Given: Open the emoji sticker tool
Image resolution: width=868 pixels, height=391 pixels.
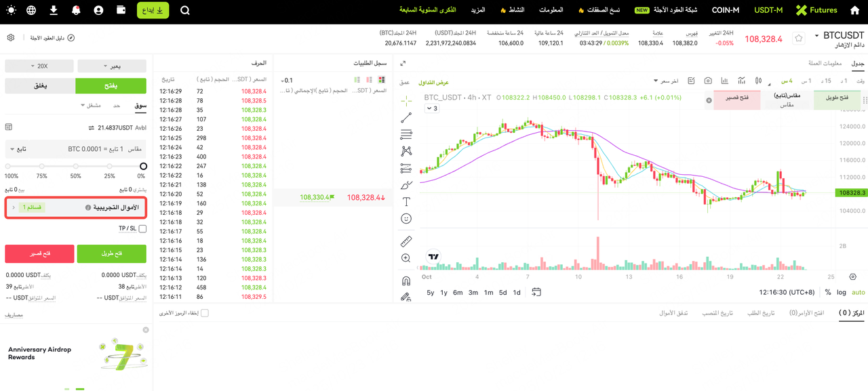Looking at the screenshot, I should pos(406,218).
